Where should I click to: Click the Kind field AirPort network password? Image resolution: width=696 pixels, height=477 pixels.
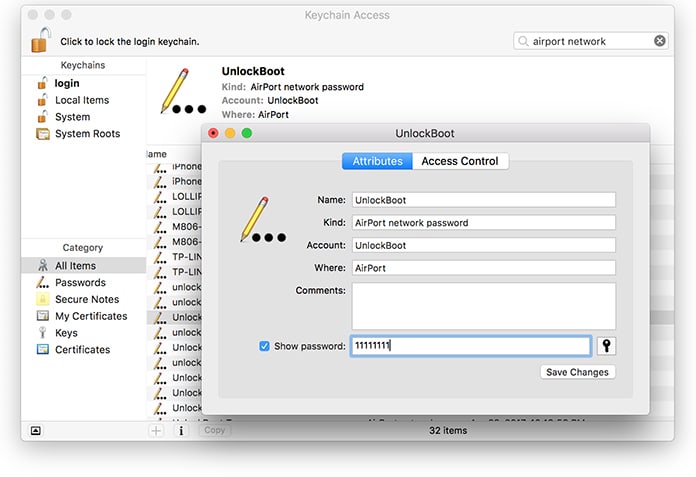[x=484, y=223]
